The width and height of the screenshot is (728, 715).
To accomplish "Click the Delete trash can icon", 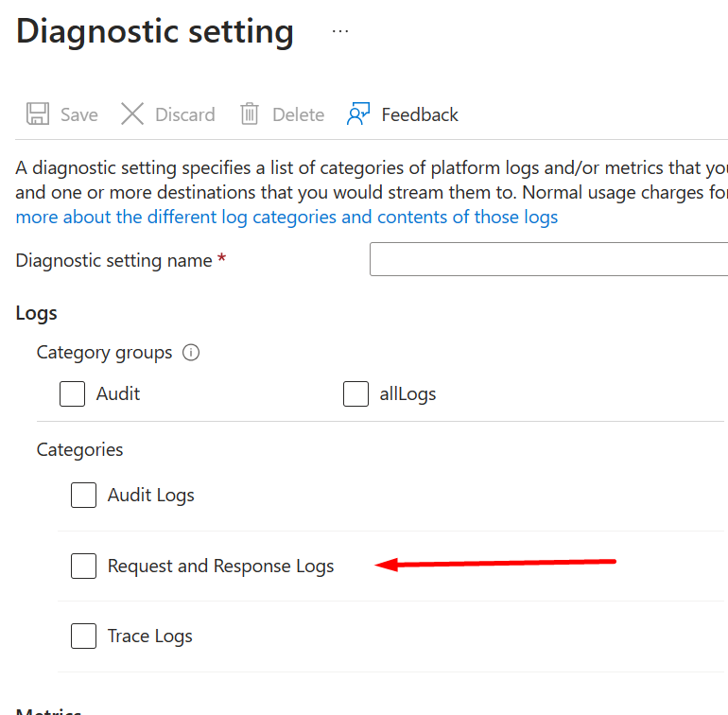I will (250, 114).
